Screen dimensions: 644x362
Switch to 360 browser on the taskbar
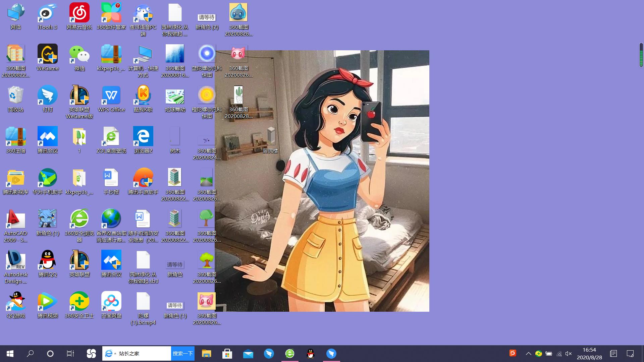coord(290,354)
